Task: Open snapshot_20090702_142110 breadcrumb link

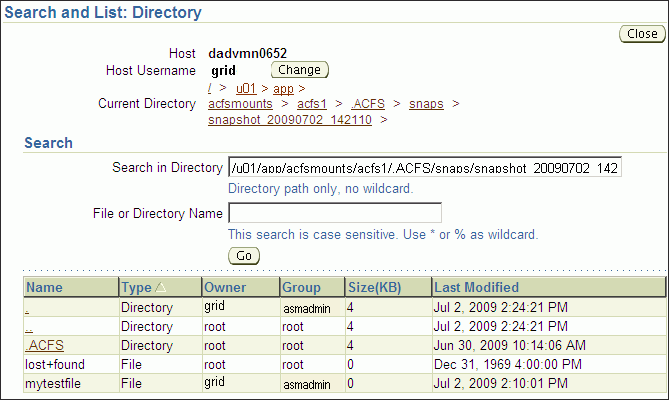Action: 290,120
